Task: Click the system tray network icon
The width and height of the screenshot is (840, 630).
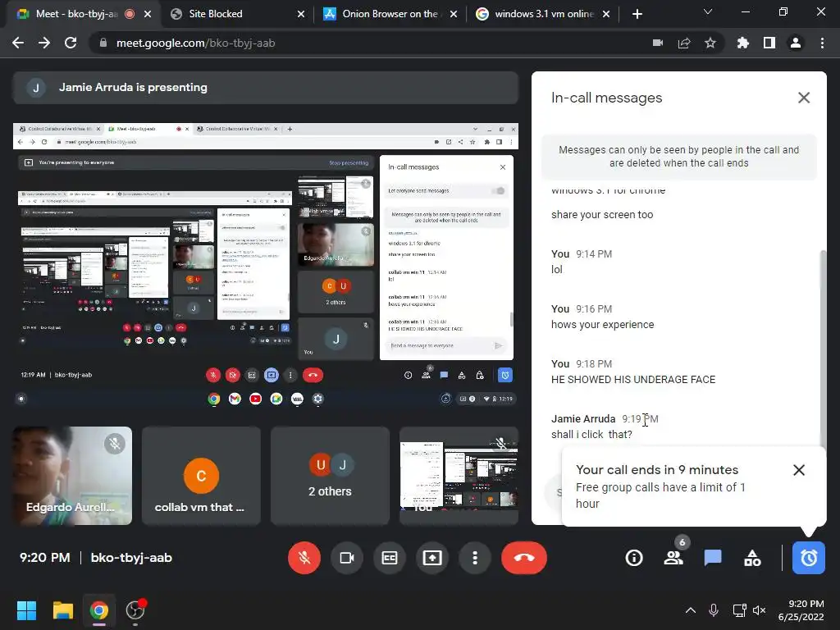Action: (739, 610)
